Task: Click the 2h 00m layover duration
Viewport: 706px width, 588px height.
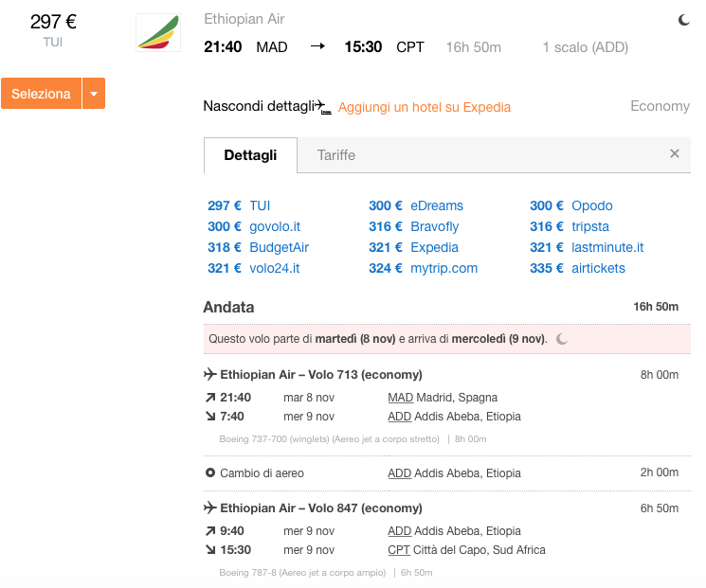Action: tap(660, 472)
